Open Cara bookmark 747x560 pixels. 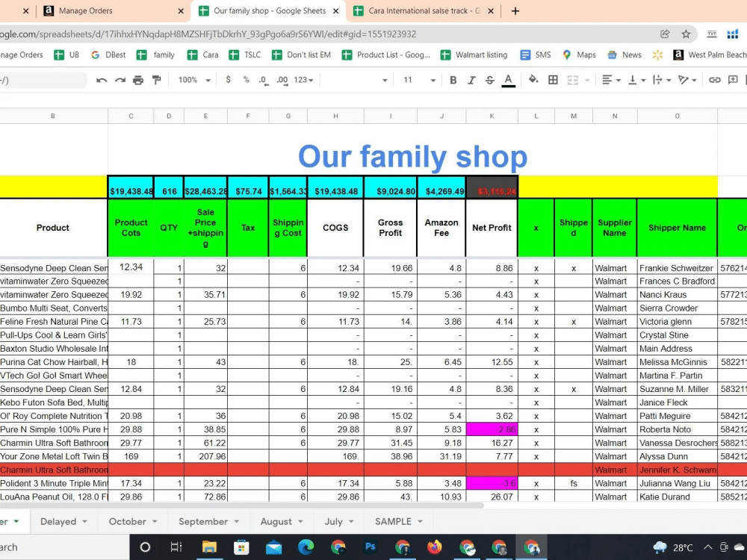203,55
